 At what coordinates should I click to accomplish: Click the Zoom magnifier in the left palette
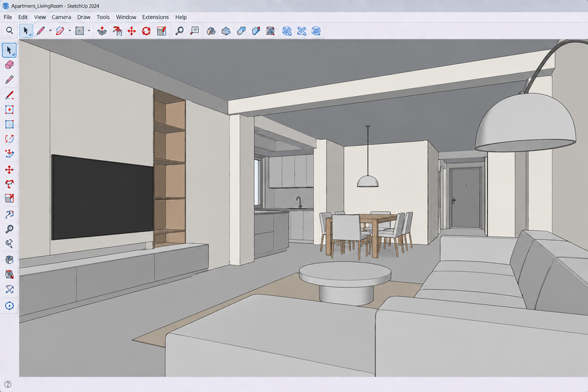coord(9,229)
